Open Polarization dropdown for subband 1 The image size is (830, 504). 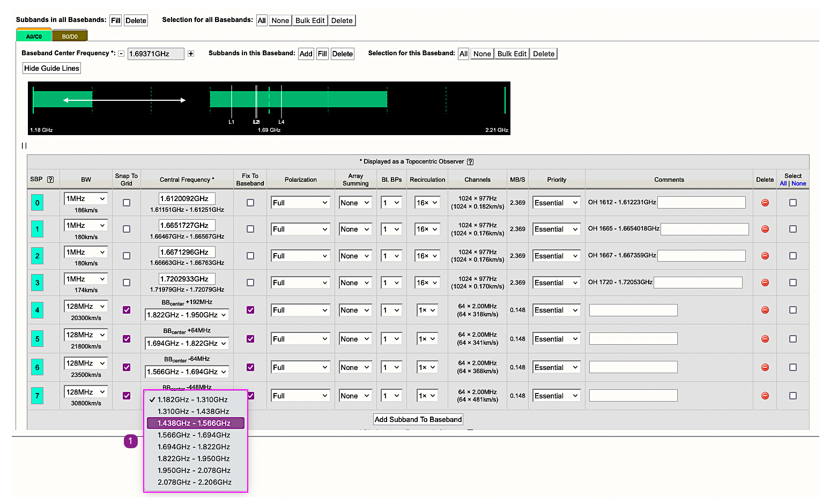(x=300, y=229)
